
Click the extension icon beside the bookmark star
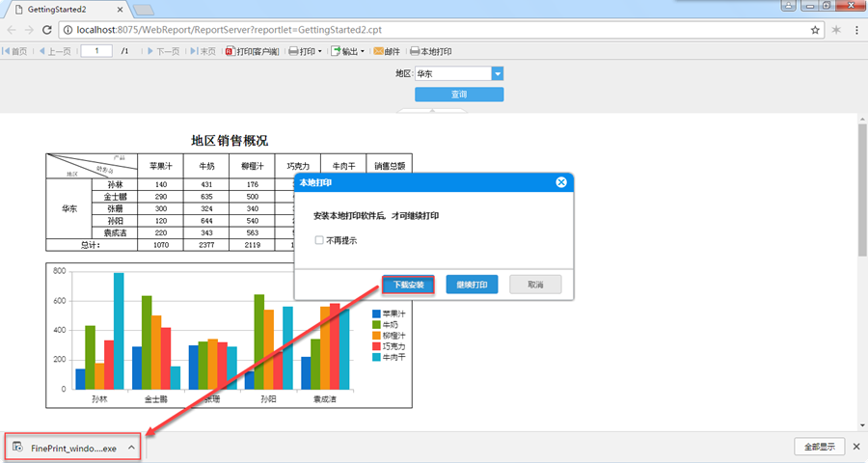[836, 30]
